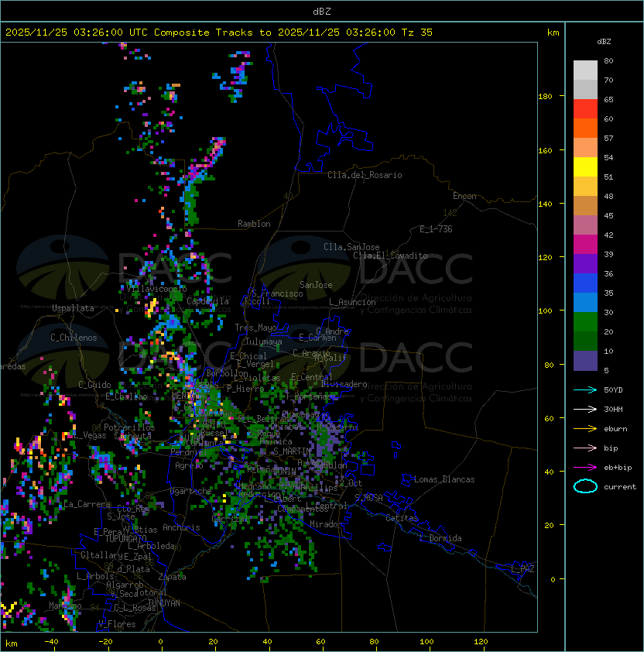
Task: Click the 'E_1-736' map label
Action: pyautogui.click(x=436, y=229)
